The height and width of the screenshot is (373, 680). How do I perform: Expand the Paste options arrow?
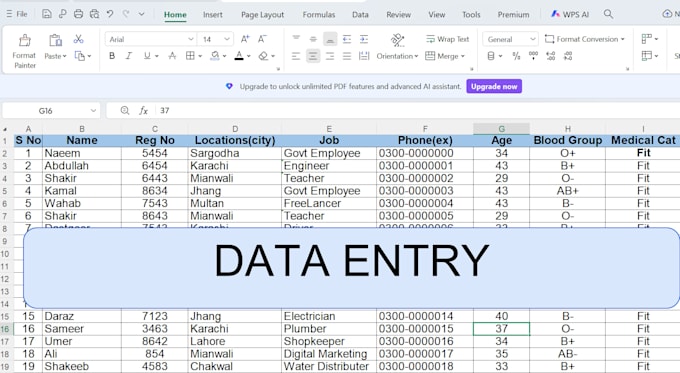coord(65,56)
